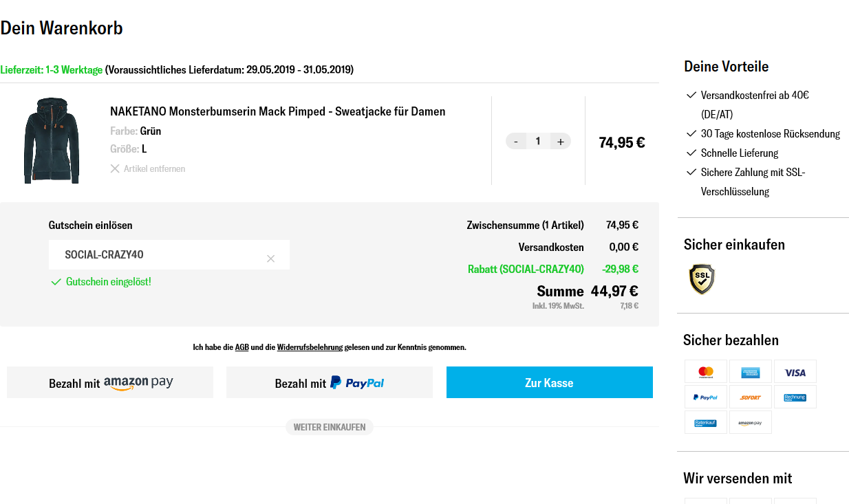Viewport: 849px width, 504px height.
Task: Click the SOFORT payment icon
Action: coord(750,397)
